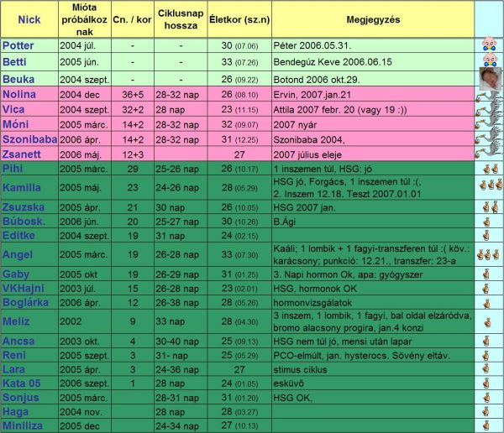
Task: Open the Potter nickname link
Action: pyautogui.click(x=18, y=44)
